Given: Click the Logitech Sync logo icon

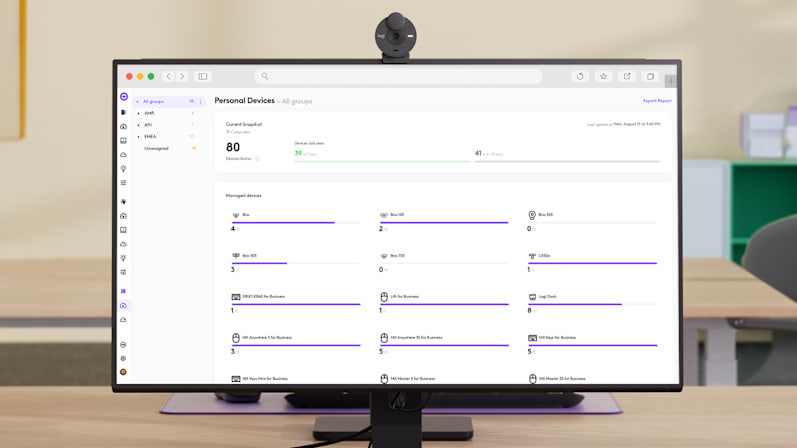Looking at the screenshot, I should pyautogui.click(x=124, y=97).
